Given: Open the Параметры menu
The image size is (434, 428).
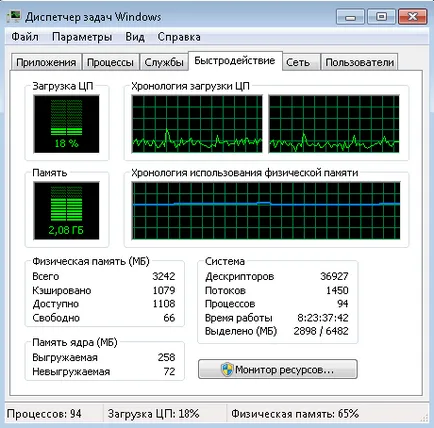Looking at the screenshot, I should pyautogui.click(x=82, y=37).
